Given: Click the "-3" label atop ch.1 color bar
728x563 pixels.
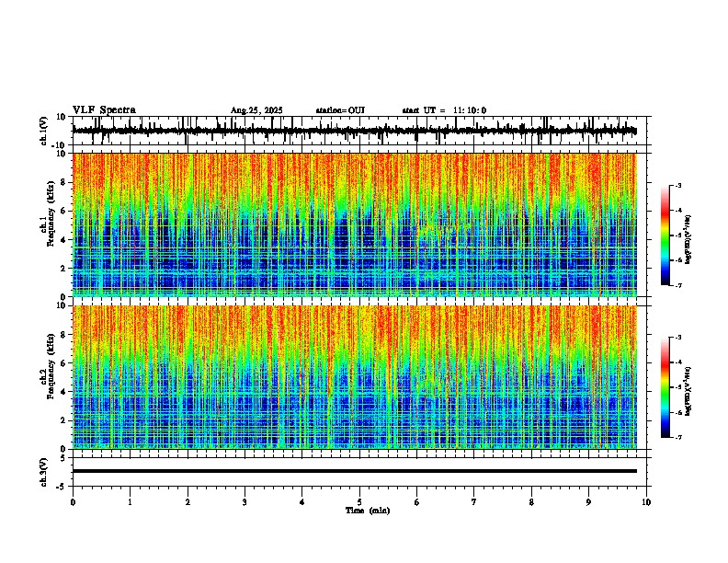Looking at the screenshot, I should point(677,185).
